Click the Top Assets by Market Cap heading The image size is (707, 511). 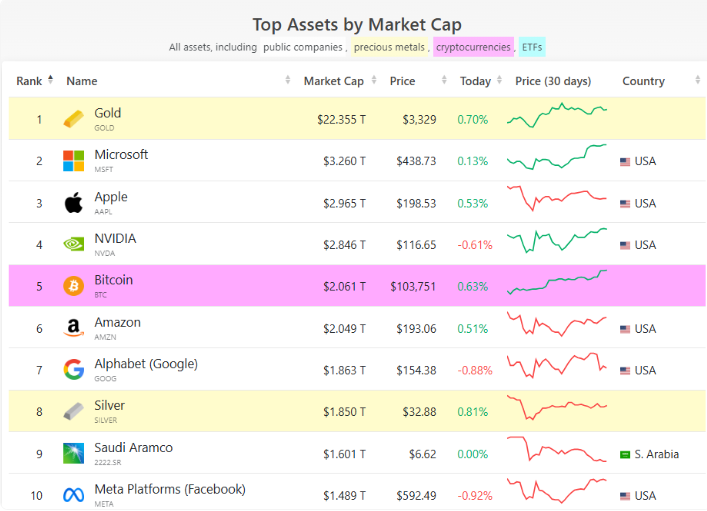357,25
